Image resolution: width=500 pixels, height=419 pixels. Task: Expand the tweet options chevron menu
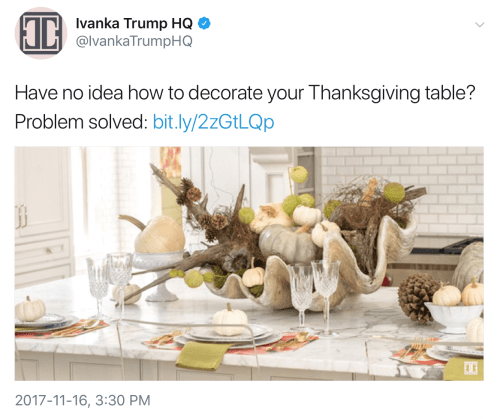click(479, 25)
